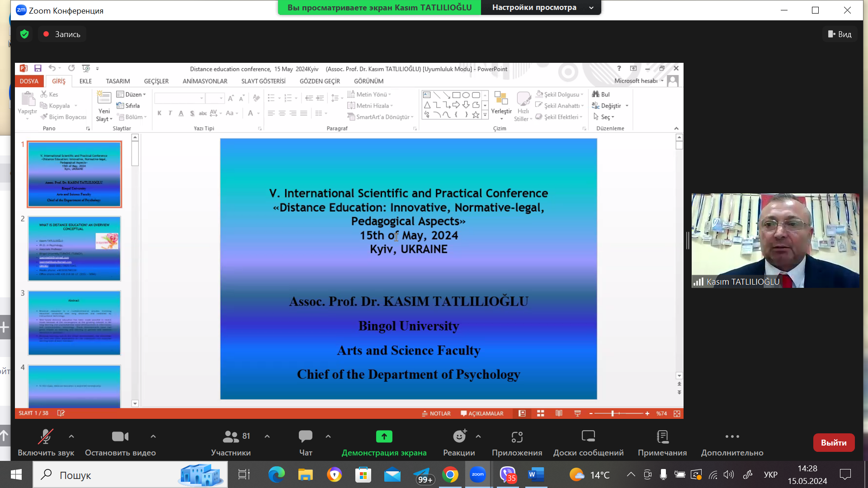This screenshot has height=488, width=868.
Task: Expand the View Options dropdown
Action: click(x=541, y=8)
